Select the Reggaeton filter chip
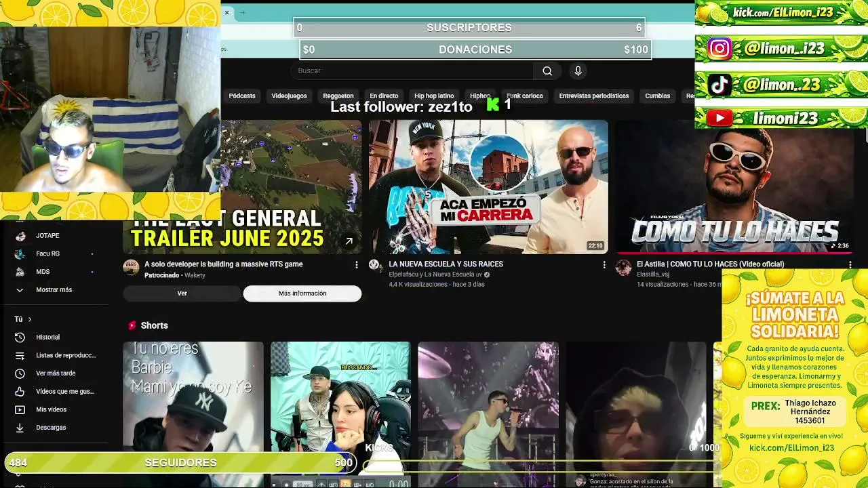 pyautogui.click(x=338, y=96)
